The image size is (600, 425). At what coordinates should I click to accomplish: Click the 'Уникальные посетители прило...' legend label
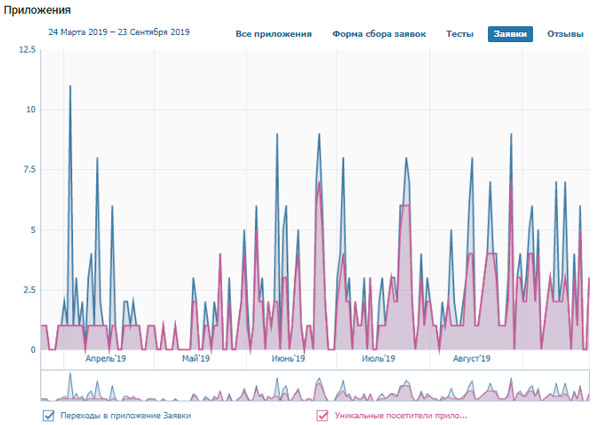coord(401,415)
